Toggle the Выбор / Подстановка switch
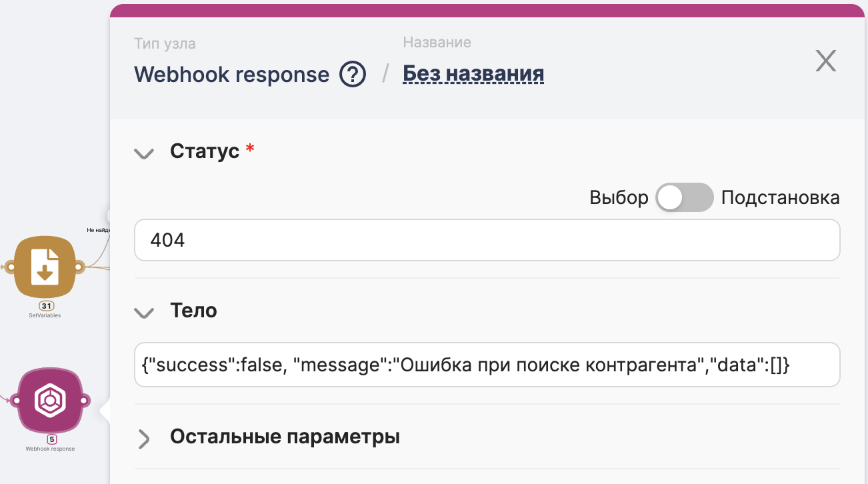The image size is (868, 484). (685, 198)
